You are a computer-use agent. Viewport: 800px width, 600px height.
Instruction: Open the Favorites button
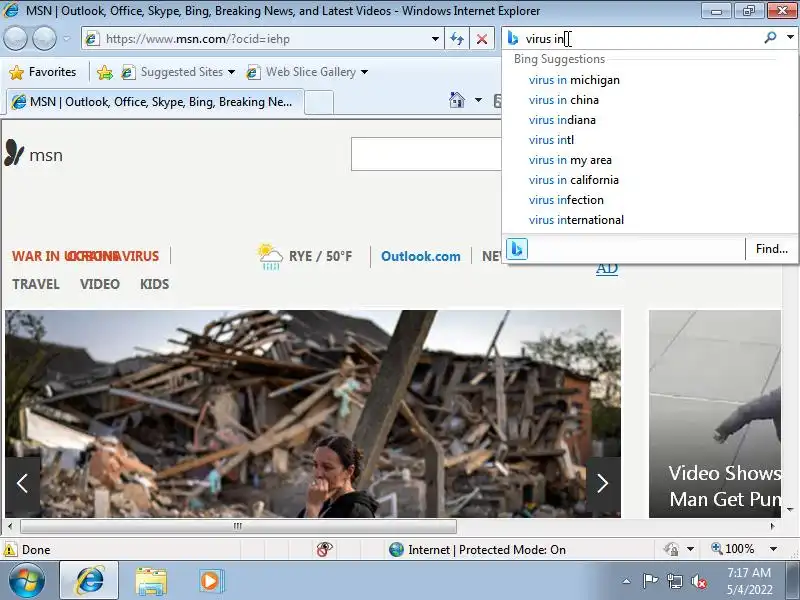(43, 72)
